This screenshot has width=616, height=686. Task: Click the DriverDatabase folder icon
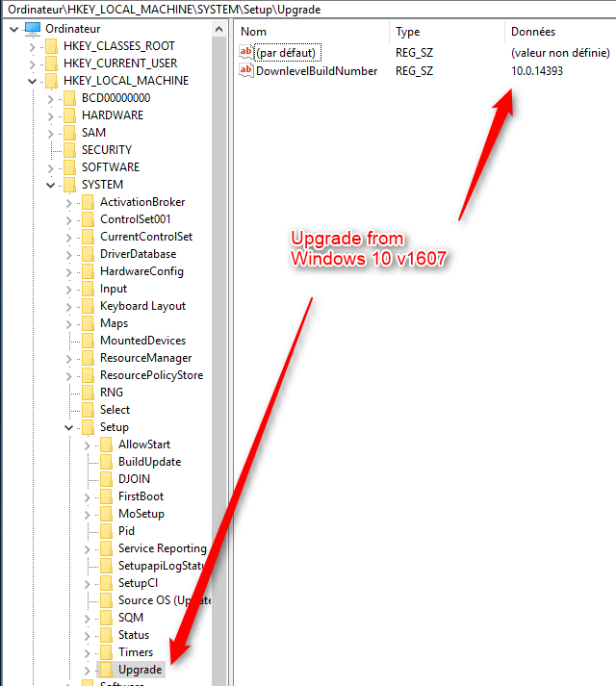[88, 254]
